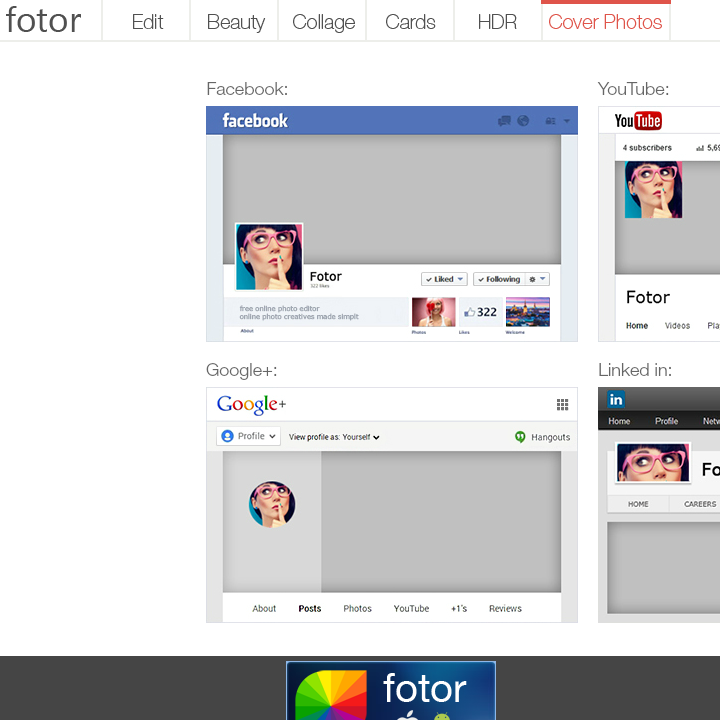Select the Google+ Posts tab

point(309,608)
